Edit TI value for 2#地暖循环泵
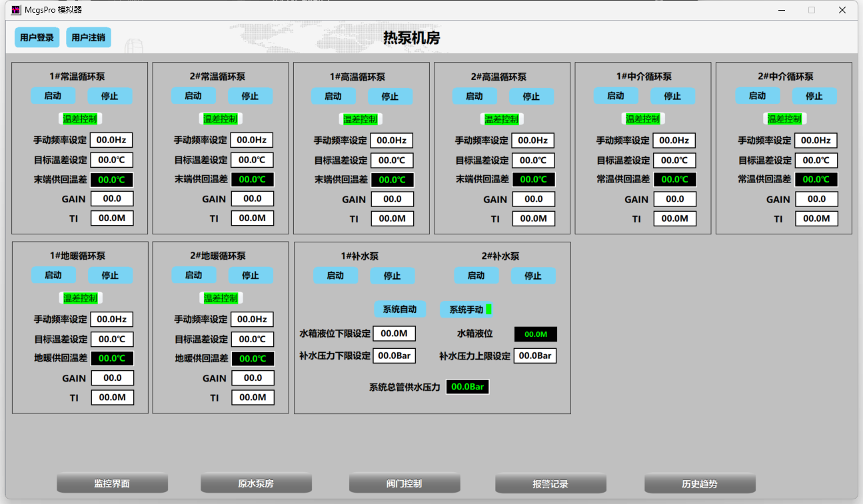Viewport: 863px width, 504px height. [x=253, y=397]
